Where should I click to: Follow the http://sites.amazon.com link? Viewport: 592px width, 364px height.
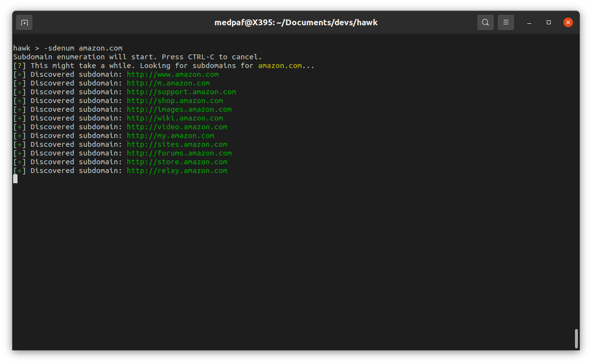[177, 144]
